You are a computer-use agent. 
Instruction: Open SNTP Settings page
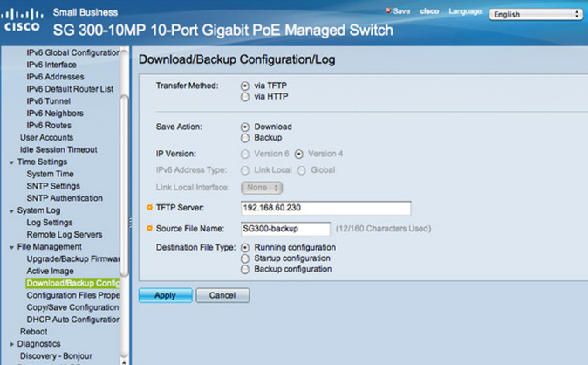click(x=53, y=186)
